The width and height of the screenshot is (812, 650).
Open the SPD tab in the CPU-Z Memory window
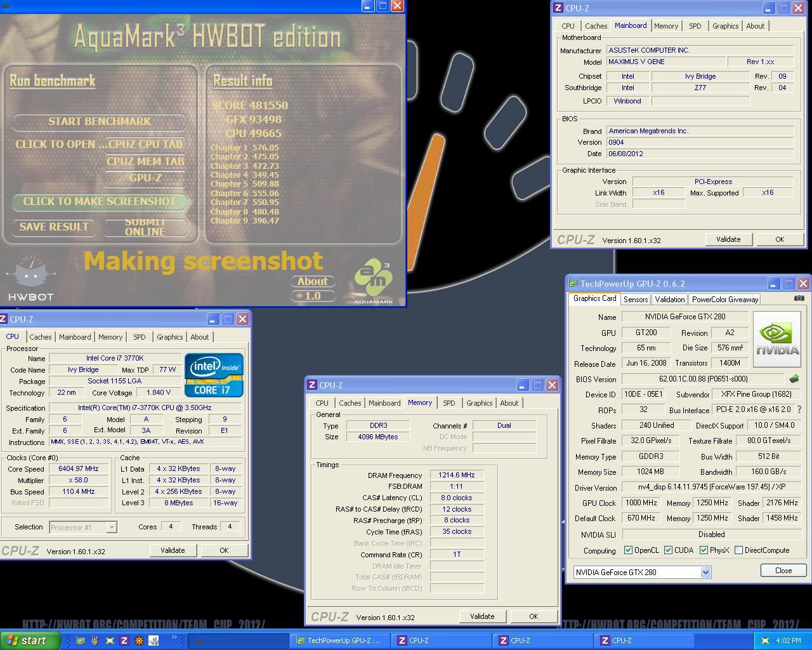coord(449,403)
